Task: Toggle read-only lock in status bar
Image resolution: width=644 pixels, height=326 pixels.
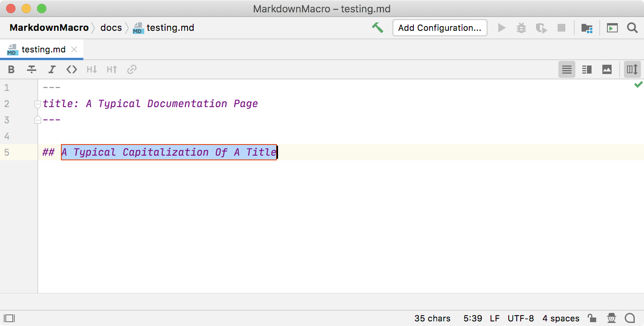Action: (592, 318)
